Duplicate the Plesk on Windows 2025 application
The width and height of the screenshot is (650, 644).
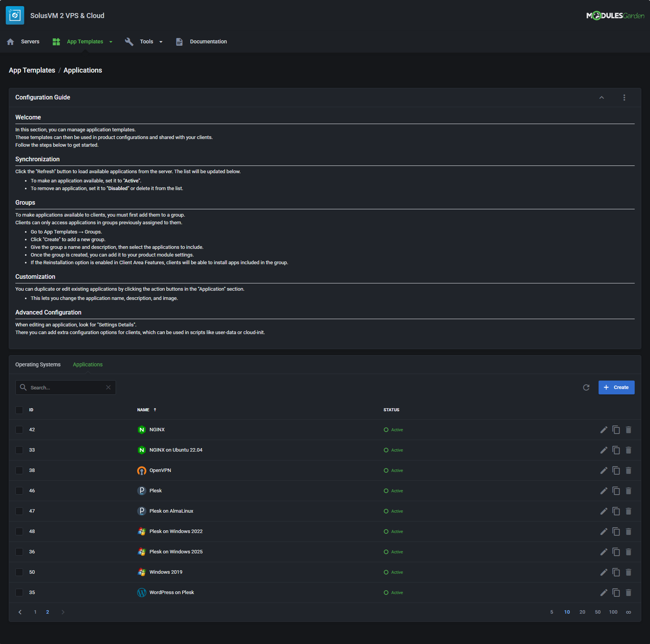[616, 552]
